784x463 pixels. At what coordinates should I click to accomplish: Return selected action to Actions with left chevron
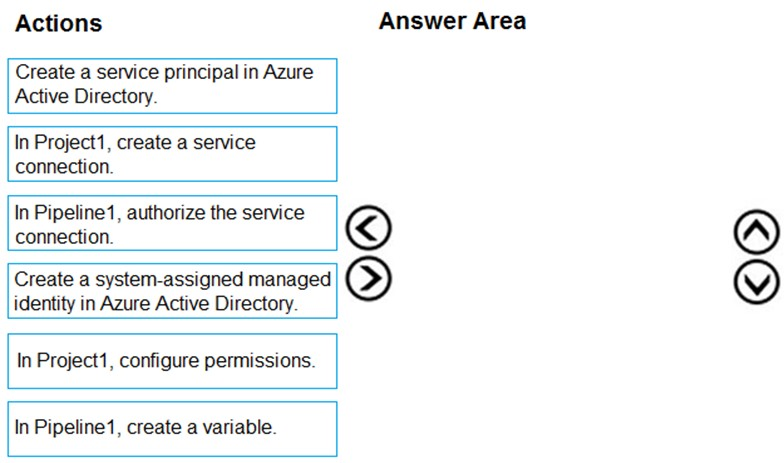(x=368, y=228)
